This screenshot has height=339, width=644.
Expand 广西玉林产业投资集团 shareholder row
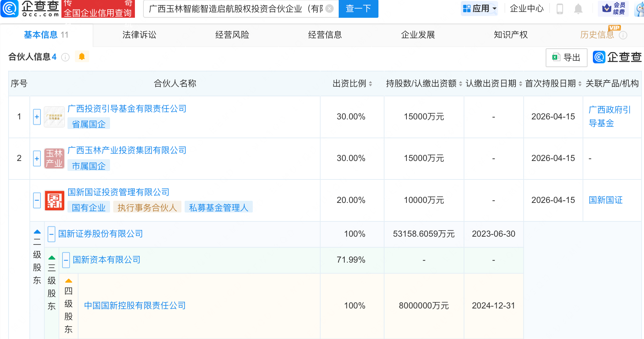click(37, 158)
